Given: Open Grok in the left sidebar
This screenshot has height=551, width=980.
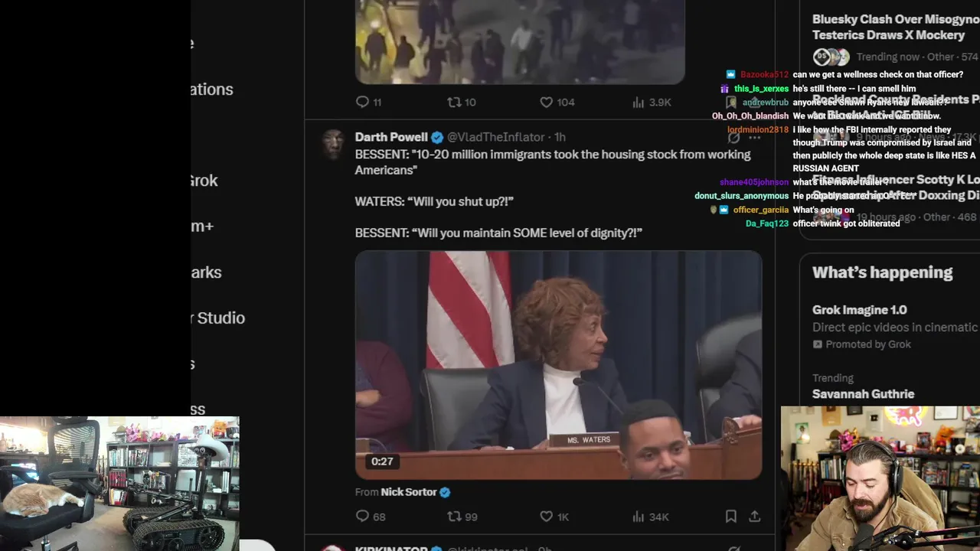Looking at the screenshot, I should pyautogui.click(x=204, y=181).
